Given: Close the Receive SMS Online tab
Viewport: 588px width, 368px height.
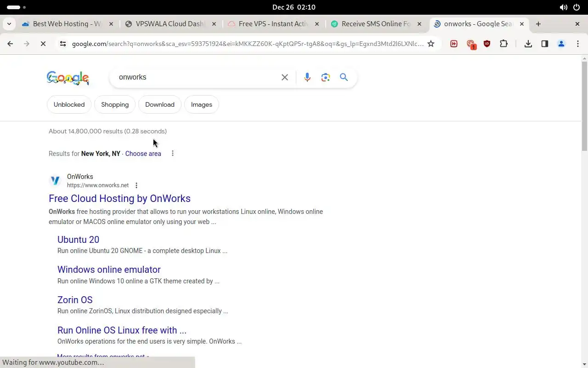Looking at the screenshot, I should [419, 24].
